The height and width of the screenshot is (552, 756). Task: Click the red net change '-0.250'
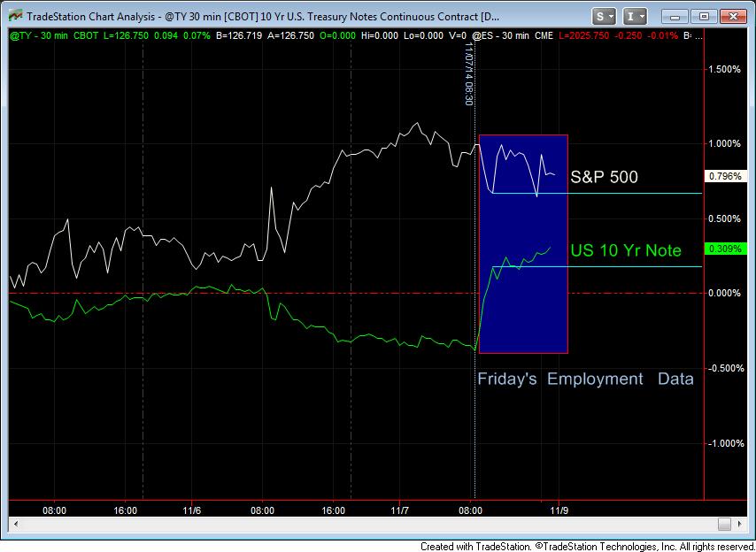click(x=629, y=35)
